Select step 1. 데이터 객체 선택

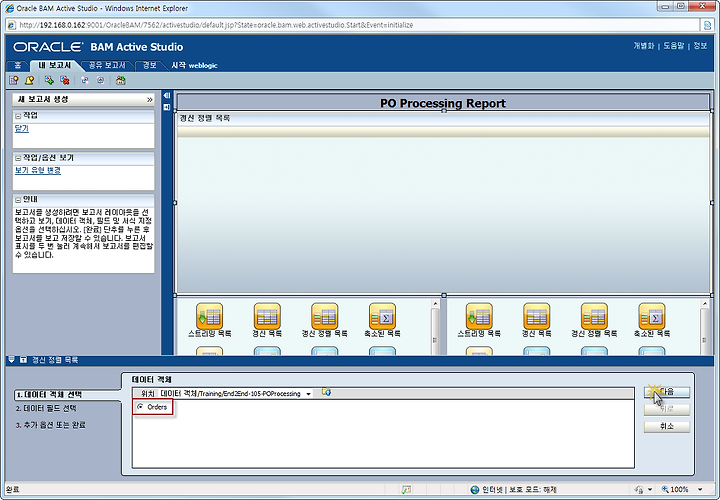pos(49,394)
